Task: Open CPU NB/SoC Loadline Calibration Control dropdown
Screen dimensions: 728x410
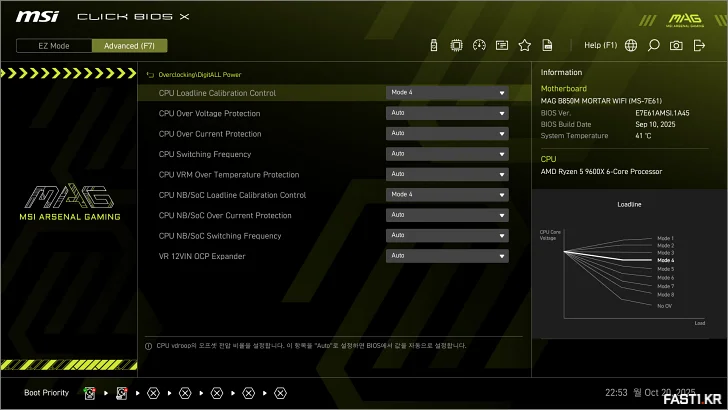Action: [x=447, y=195]
